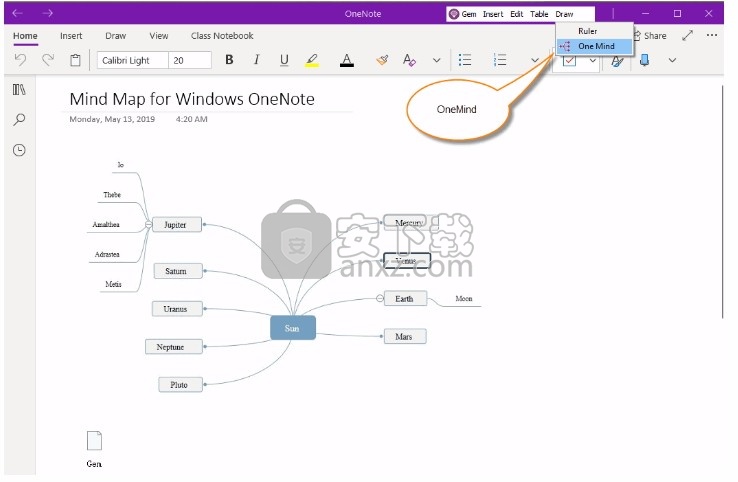Enter full screen mode with diagonal arrows

click(x=688, y=35)
